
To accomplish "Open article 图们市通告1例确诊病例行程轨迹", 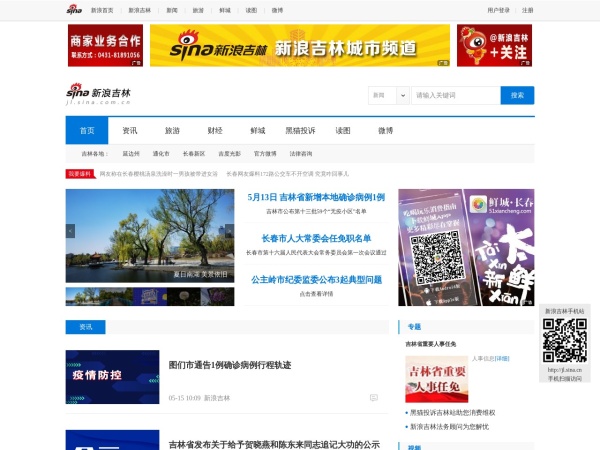I will tap(230, 365).
